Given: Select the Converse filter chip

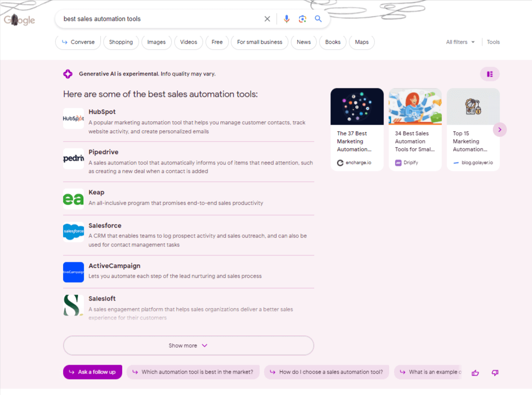Looking at the screenshot, I should (78, 42).
